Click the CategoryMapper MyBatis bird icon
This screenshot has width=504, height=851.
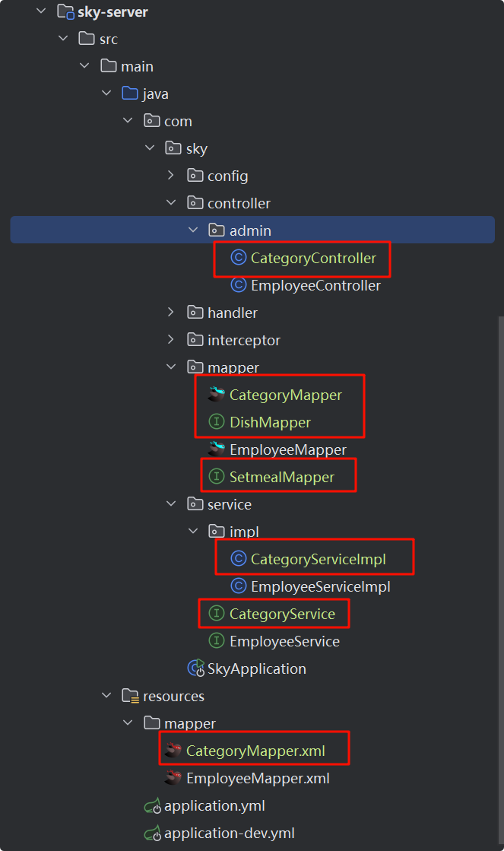pyautogui.click(x=217, y=395)
